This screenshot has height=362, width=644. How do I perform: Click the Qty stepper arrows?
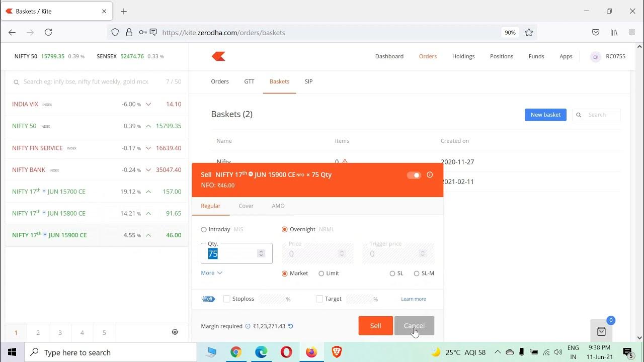click(x=261, y=254)
